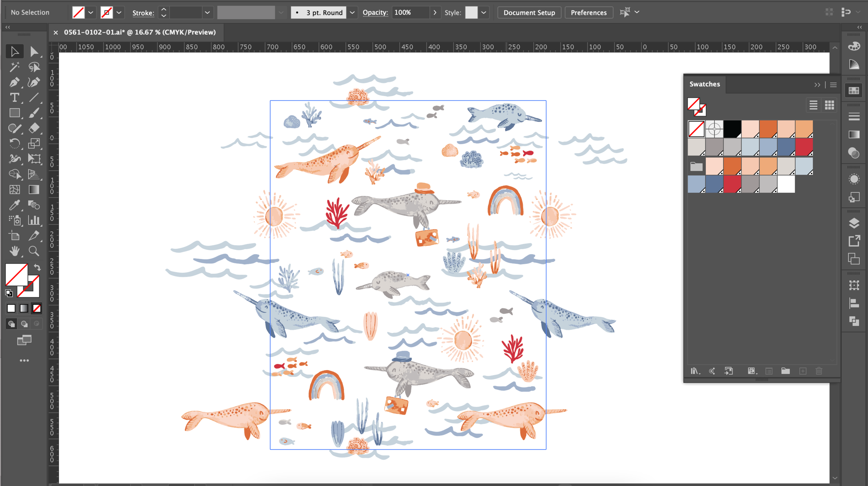Open the Swatch Libraries menu icon

[695, 371]
